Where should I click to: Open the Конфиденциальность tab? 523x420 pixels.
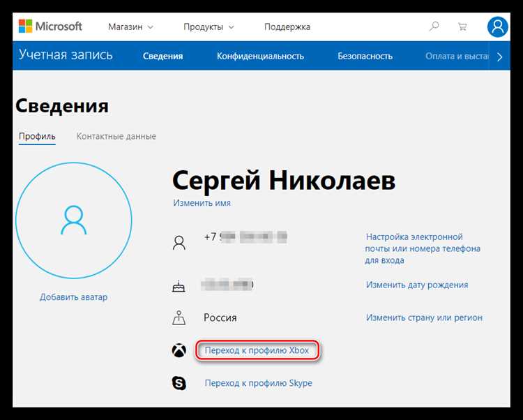pyautogui.click(x=260, y=56)
